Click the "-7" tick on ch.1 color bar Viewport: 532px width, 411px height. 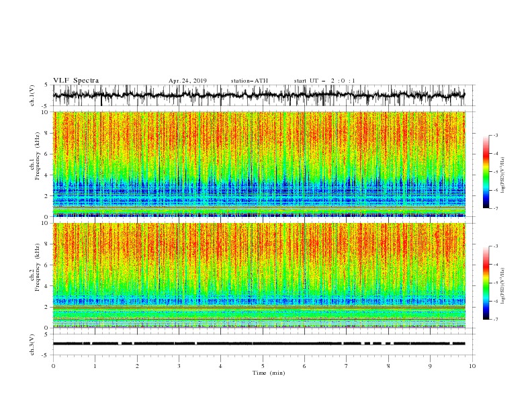tap(495, 208)
